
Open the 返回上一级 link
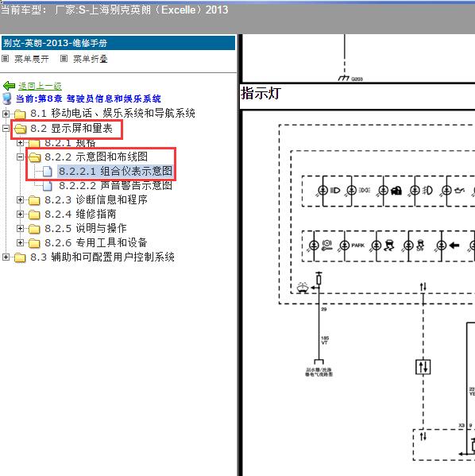coord(40,86)
